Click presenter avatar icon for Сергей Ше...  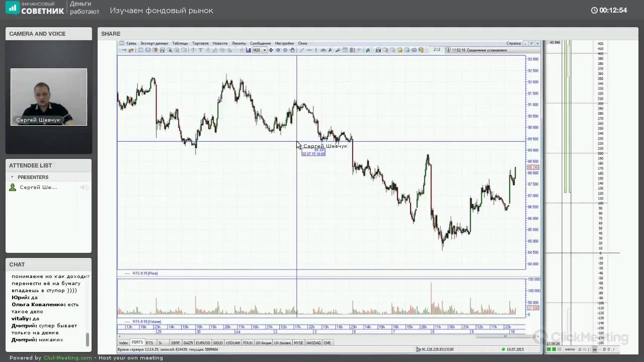click(13, 187)
